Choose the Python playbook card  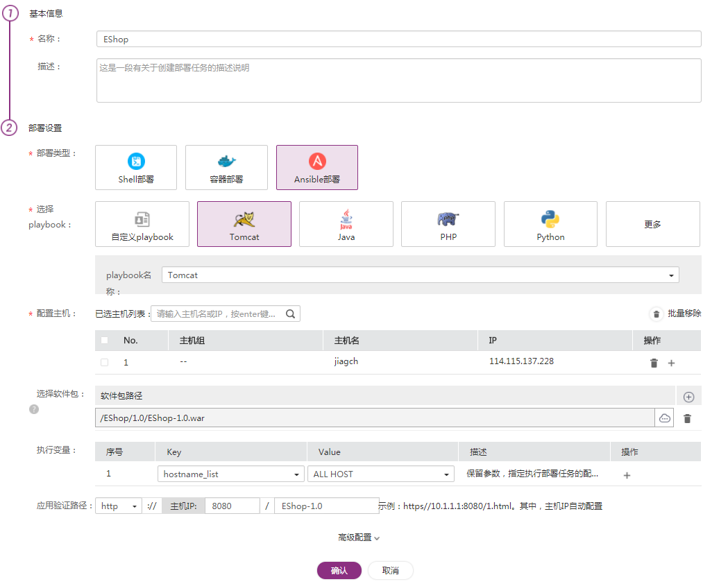[550, 224]
